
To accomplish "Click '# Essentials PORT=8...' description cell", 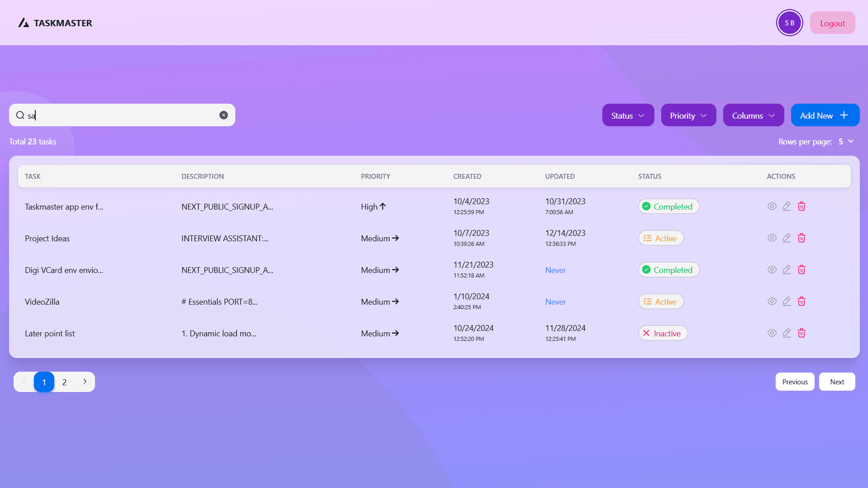I will tap(219, 302).
